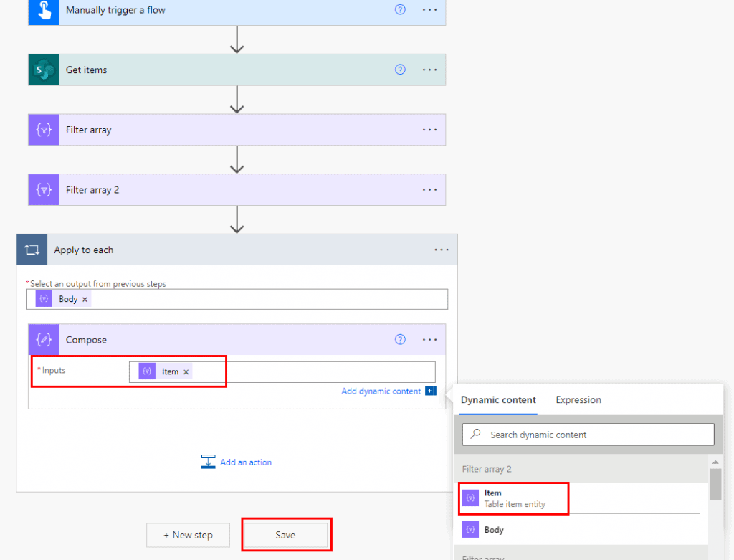
Task: Expand the Filter array 2 step header
Action: tap(237, 189)
